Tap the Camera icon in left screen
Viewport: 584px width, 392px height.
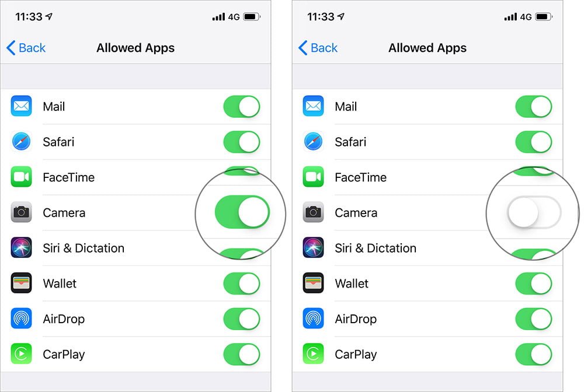point(21,212)
